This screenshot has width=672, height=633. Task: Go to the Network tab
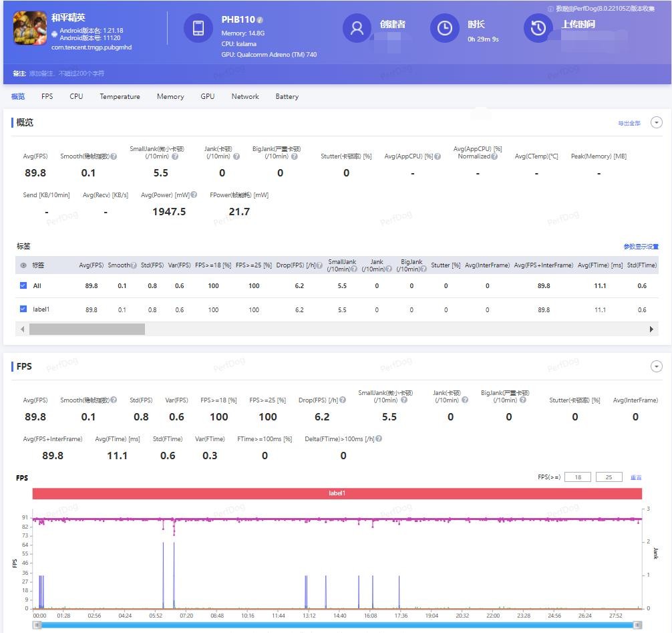[245, 96]
